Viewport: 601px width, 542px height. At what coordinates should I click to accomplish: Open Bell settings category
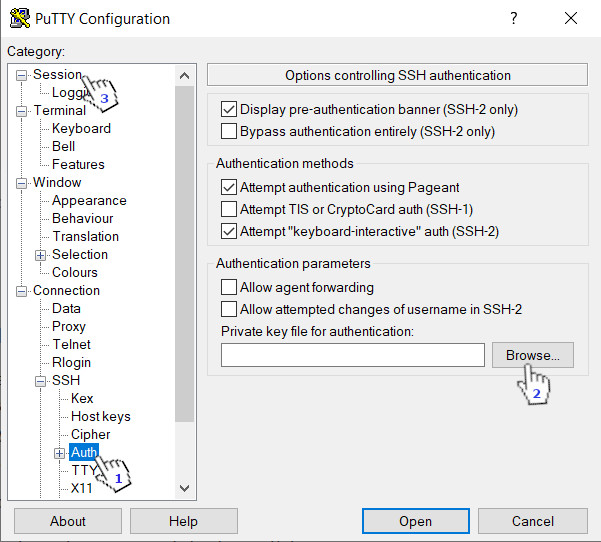63,146
